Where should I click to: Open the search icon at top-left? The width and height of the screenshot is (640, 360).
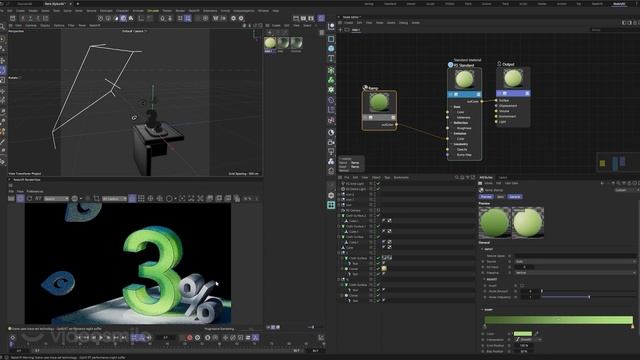[x=2, y=27]
